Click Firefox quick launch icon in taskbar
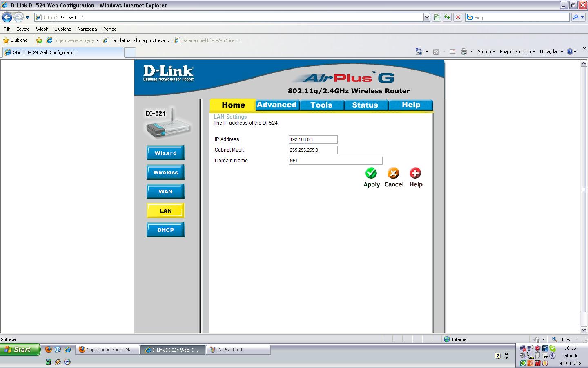 pyautogui.click(x=49, y=350)
